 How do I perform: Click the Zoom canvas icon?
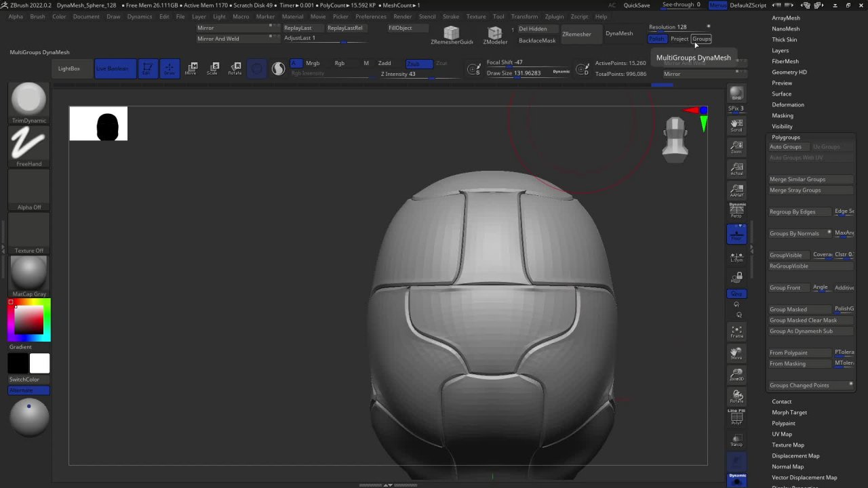[x=736, y=146]
